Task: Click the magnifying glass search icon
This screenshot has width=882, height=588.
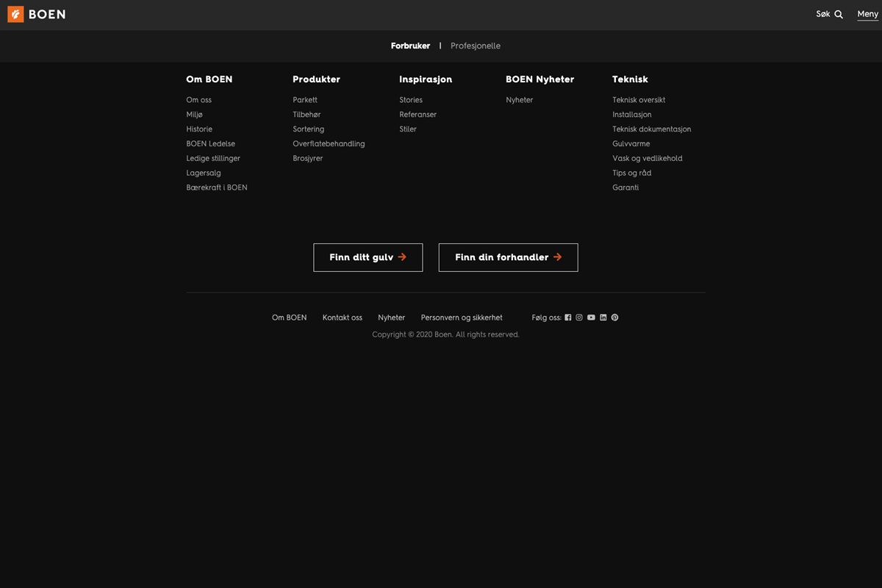Action: click(839, 14)
